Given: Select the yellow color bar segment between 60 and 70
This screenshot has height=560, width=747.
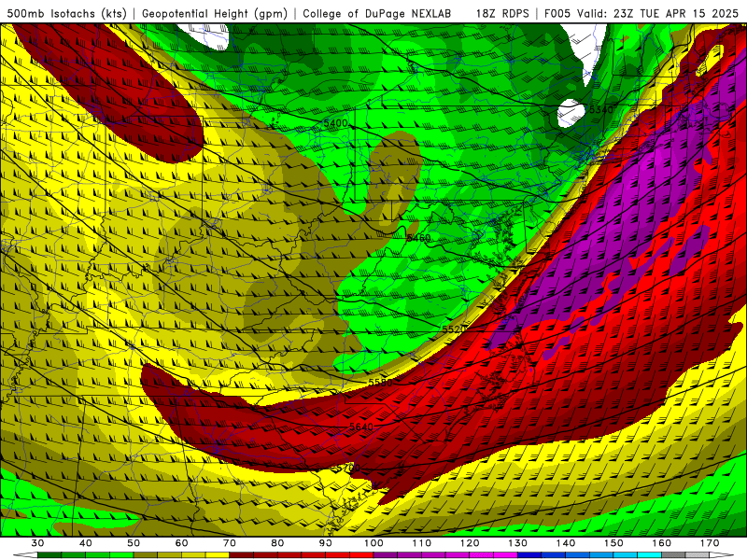Looking at the screenshot, I should 218,555.
